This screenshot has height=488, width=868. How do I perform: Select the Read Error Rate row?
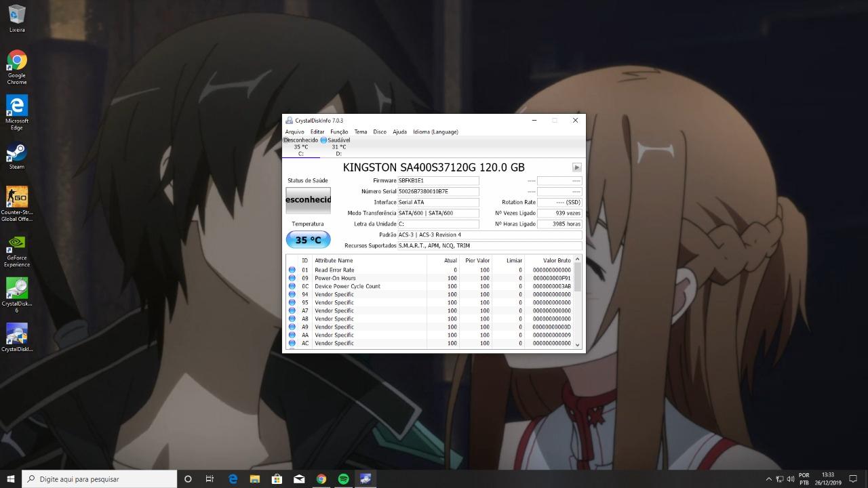pyautogui.click(x=430, y=270)
